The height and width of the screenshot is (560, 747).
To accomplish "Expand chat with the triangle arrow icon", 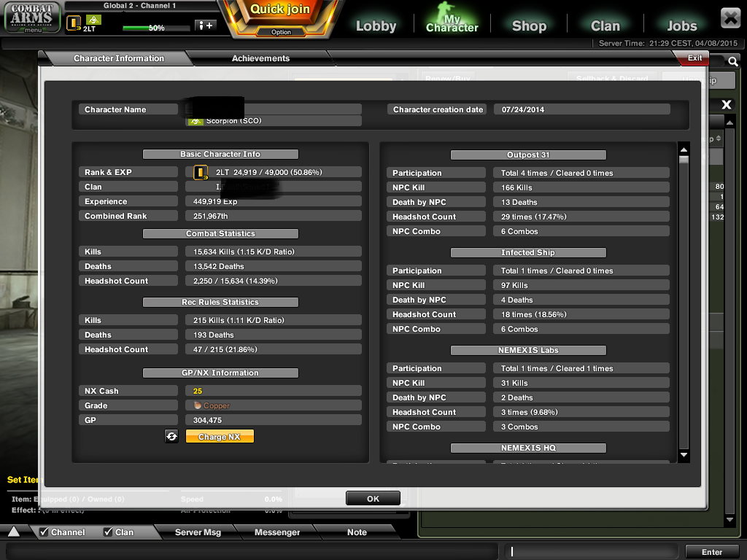I will [14, 532].
